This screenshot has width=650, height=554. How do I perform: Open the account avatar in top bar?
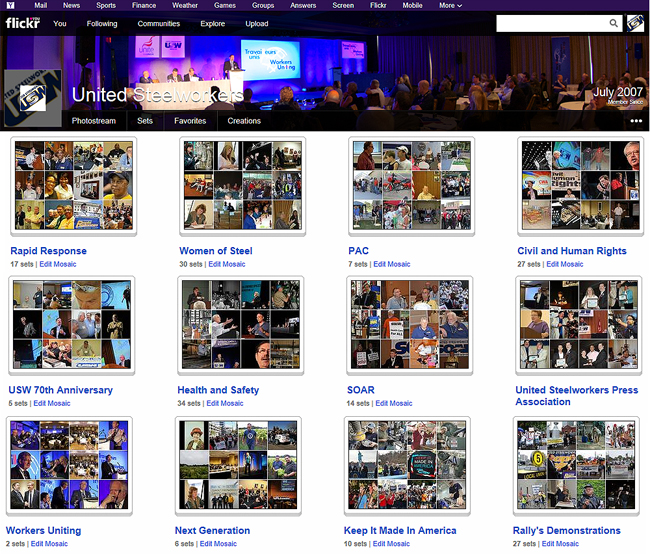[635, 23]
